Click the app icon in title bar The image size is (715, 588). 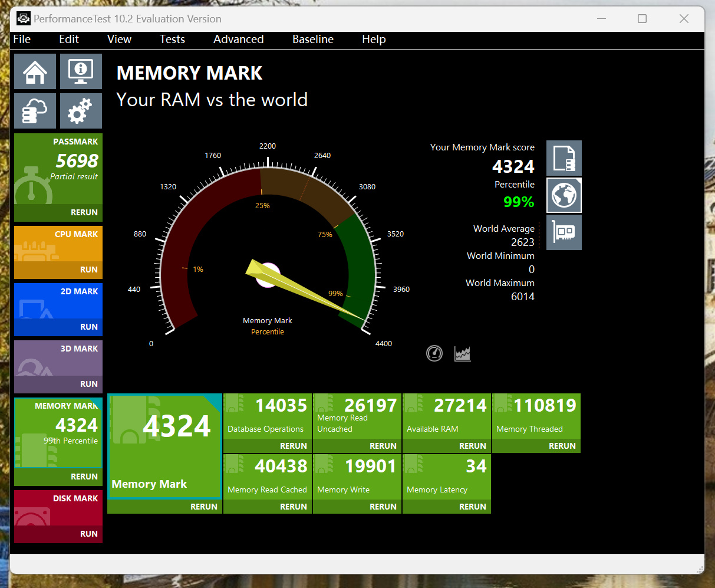(23, 18)
